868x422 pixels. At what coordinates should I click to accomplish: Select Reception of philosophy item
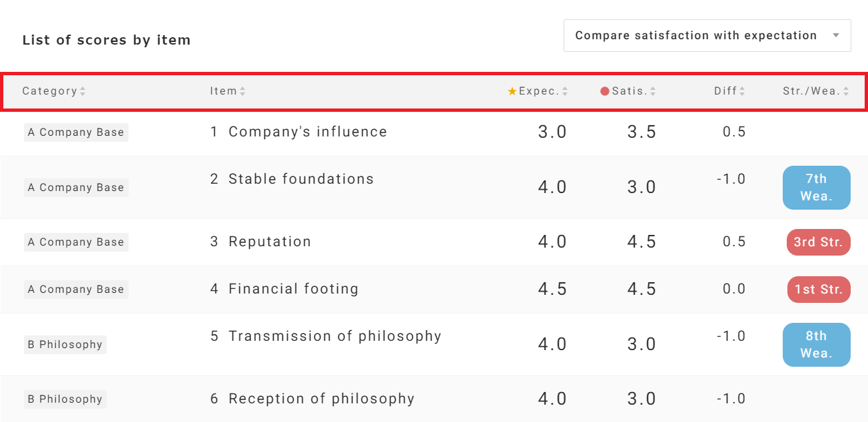(321, 399)
